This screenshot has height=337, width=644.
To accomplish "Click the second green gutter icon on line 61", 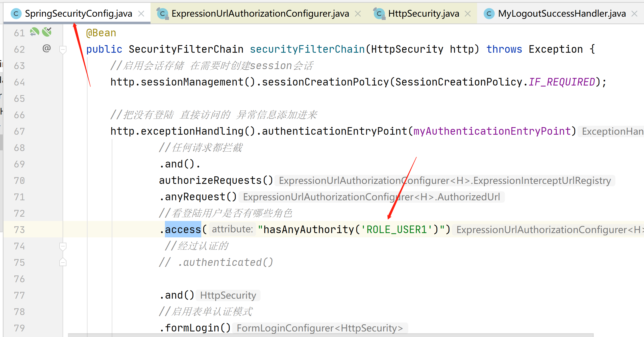I will click(x=47, y=32).
